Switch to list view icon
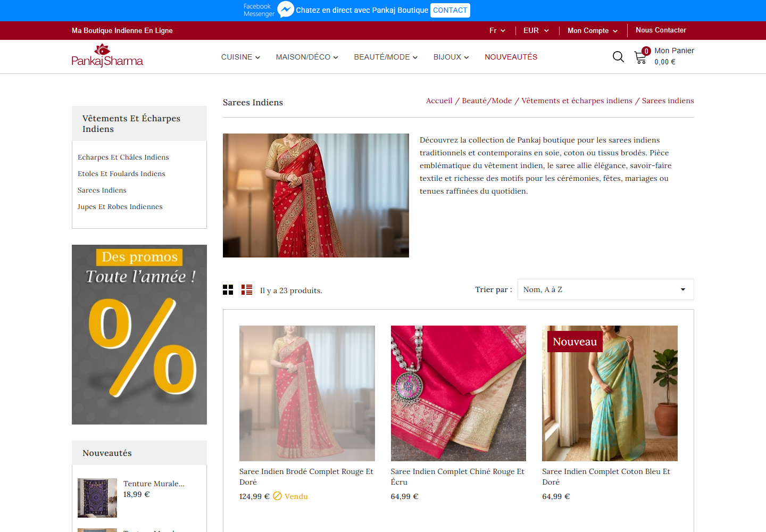The height and width of the screenshot is (532, 766). (247, 289)
